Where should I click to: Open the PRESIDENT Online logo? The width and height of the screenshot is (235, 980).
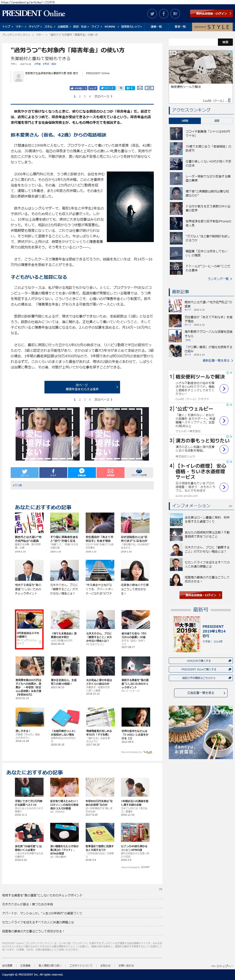(x=34, y=13)
